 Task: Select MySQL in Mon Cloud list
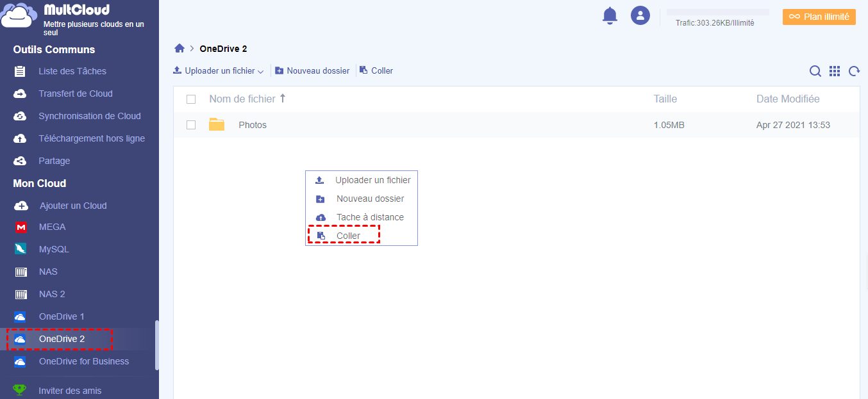pos(54,249)
